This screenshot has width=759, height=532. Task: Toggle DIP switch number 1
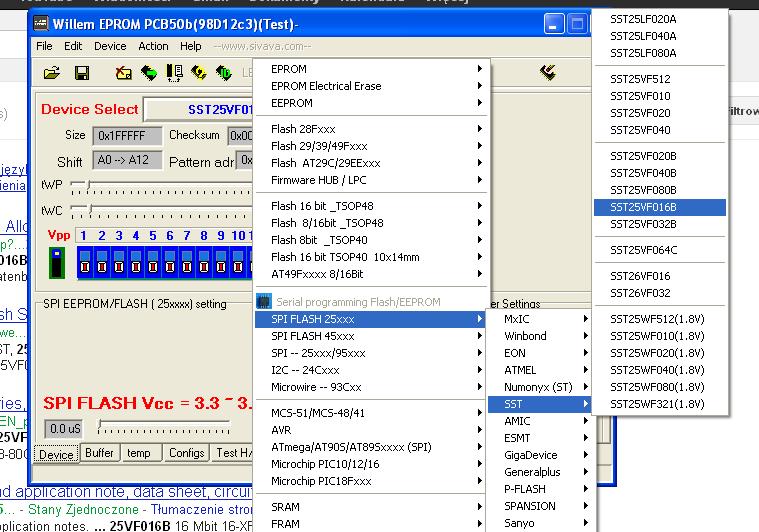click(x=86, y=263)
